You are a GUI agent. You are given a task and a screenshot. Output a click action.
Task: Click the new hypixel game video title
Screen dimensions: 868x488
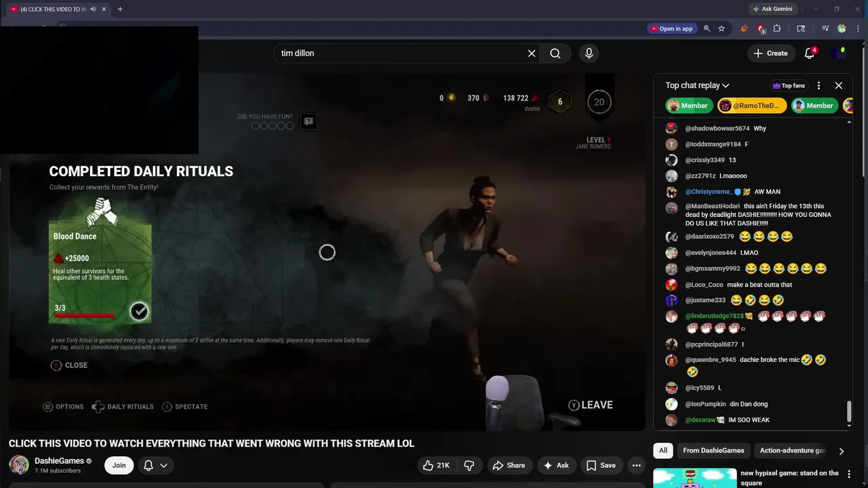pos(789,478)
